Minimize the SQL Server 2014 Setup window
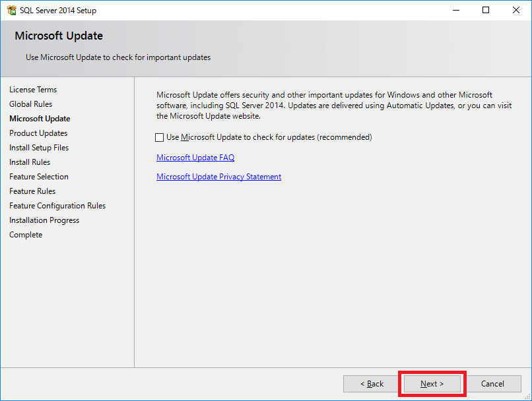Image resolution: width=532 pixels, height=401 pixels. 456,10
